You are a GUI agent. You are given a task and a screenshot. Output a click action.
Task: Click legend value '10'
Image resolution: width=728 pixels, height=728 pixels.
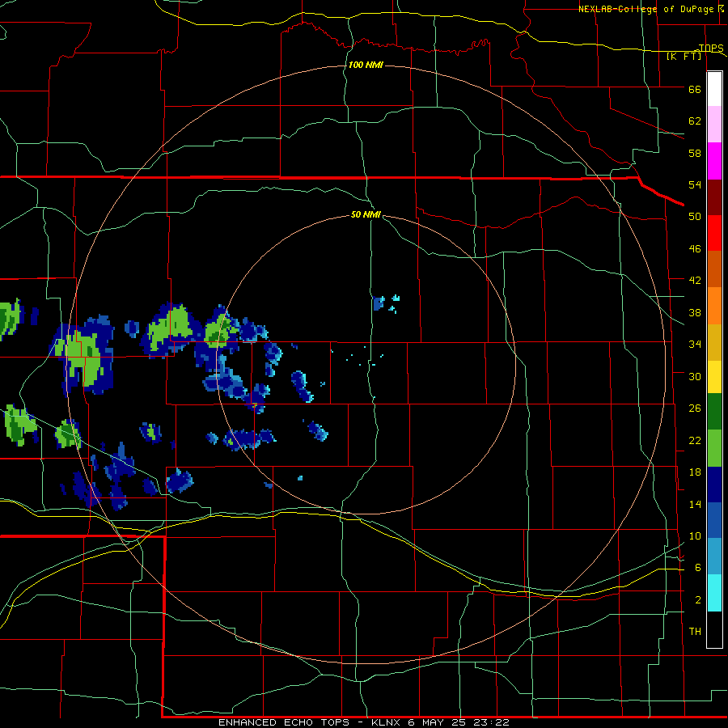695,536
